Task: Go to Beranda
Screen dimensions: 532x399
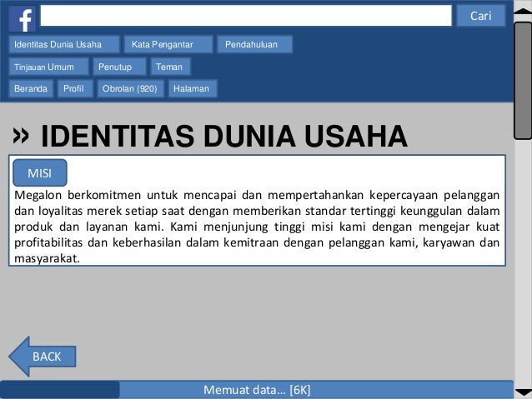Action: point(31,89)
